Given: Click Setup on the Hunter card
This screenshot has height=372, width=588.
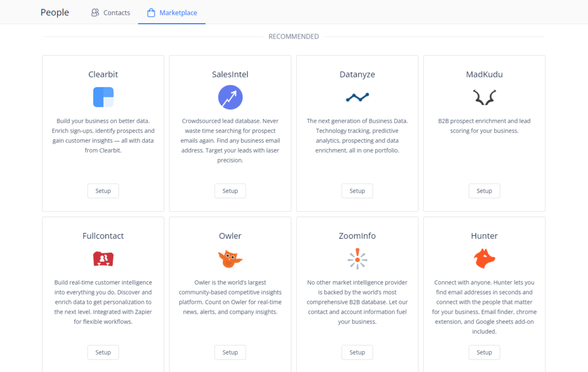Looking at the screenshot, I should click(484, 352).
